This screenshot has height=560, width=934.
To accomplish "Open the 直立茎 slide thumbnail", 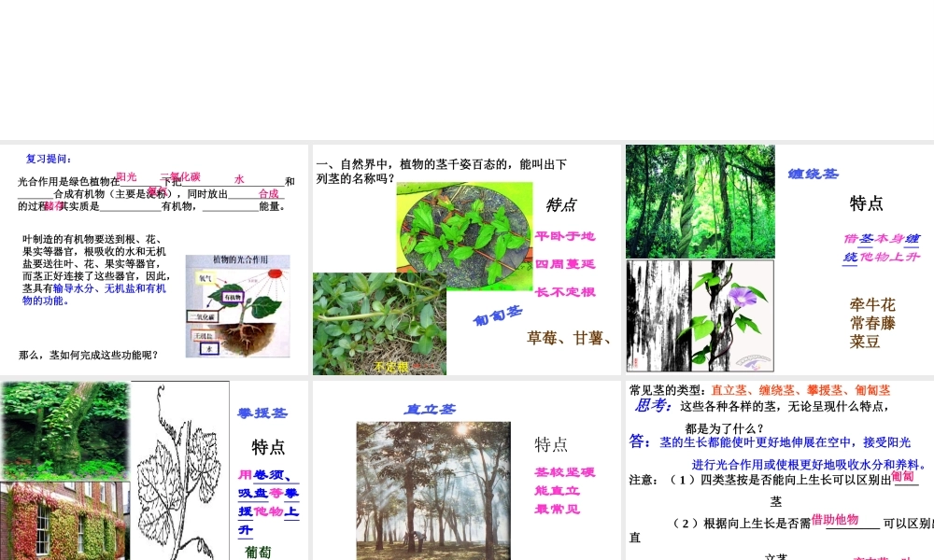I will point(466,470).
